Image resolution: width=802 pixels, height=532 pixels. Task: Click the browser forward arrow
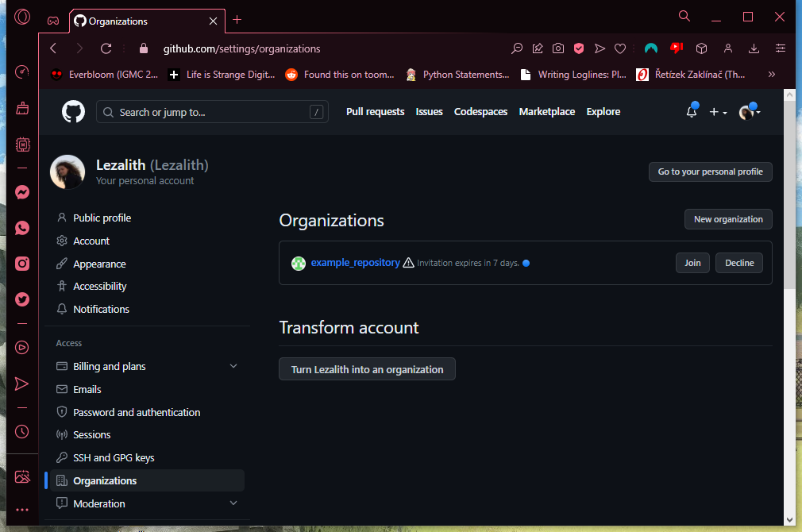pos(79,48)
